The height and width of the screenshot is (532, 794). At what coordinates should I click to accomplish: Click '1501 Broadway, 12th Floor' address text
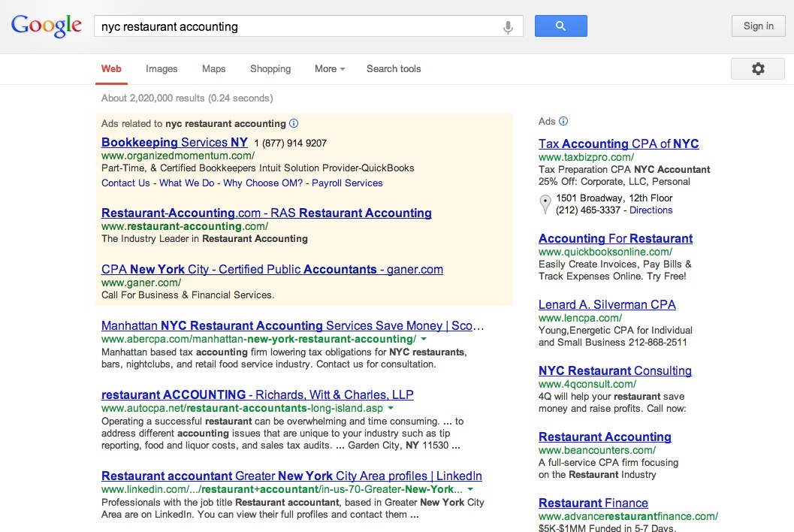[x=614, y=198]
